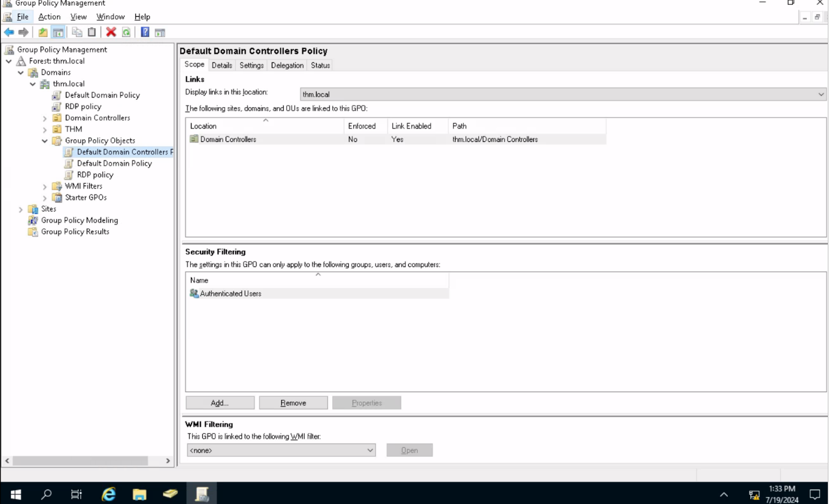Screen dimensions: 829x504
Task: Switch to the Status tab
Action: click(320, 65)
